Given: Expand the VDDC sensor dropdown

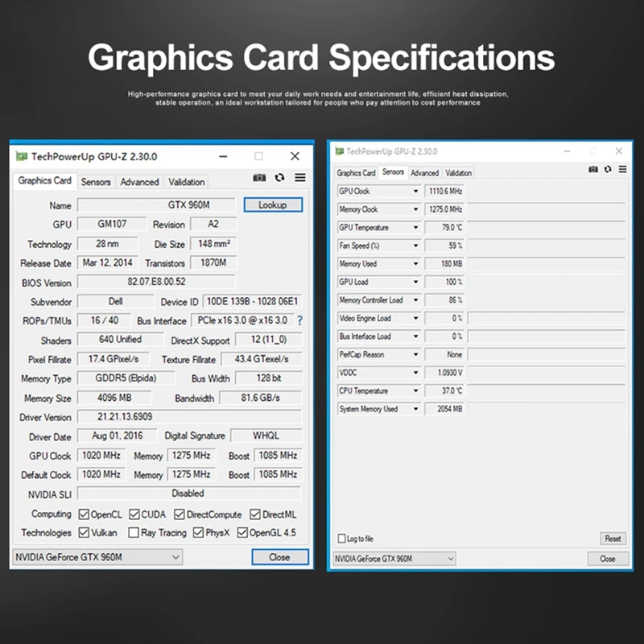Looking at the screenshot, I should point(415,373).
